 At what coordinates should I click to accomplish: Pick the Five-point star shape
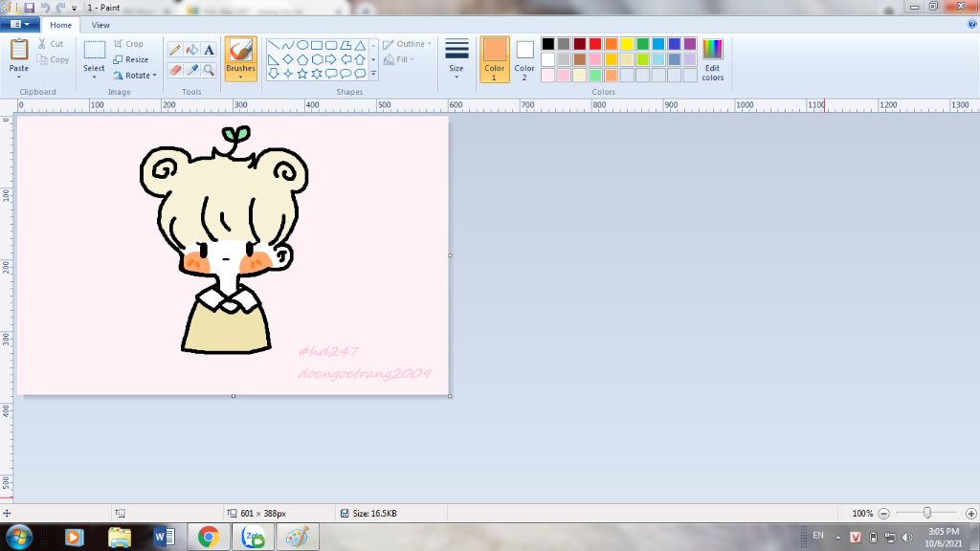click(x=301, y=74)
